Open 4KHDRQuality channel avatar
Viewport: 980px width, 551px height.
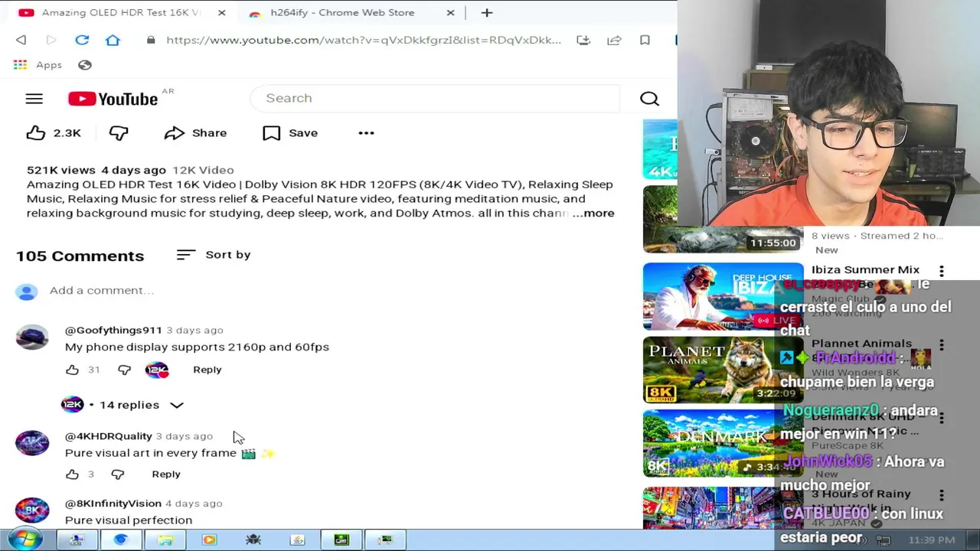tap(32, 443)
